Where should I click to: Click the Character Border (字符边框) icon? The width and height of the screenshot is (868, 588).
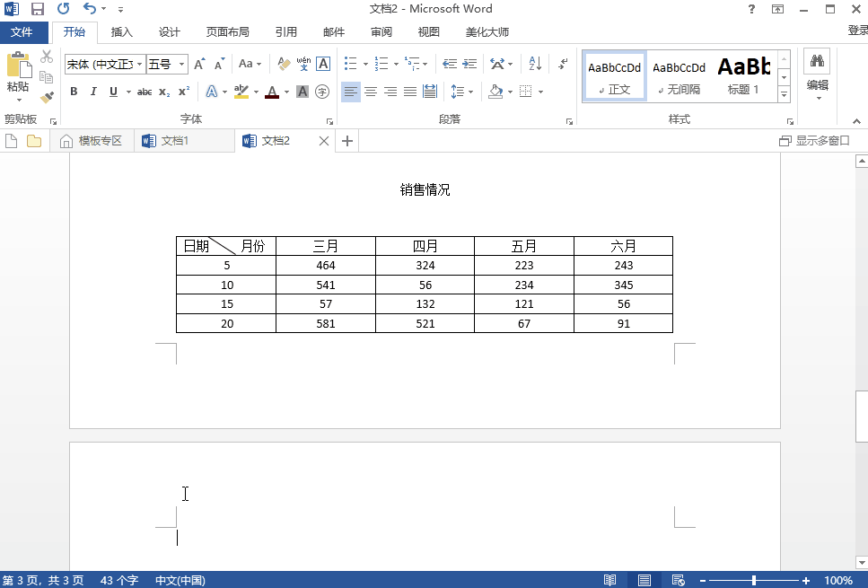(323, 65)
